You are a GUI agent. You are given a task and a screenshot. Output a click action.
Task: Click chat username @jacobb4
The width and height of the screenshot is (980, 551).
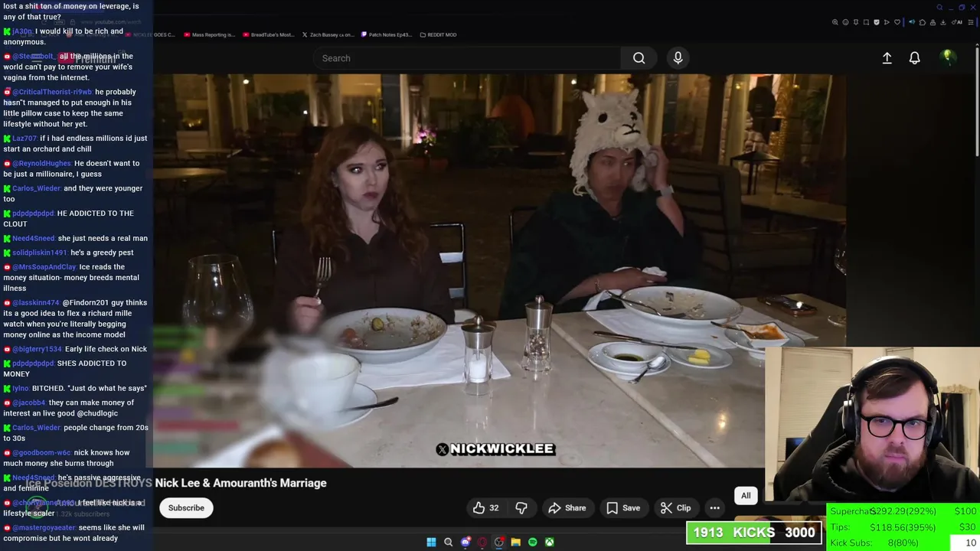[x=29, y=403]
